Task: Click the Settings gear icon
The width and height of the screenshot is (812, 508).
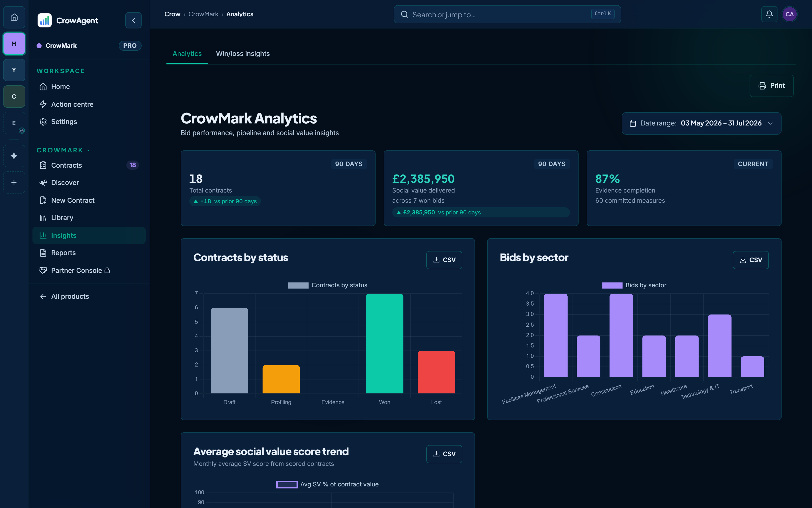Action: pyautogui.click(x=43, y=122)
